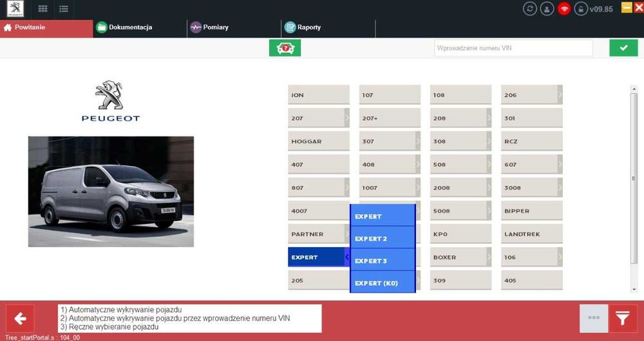Click the red Wi-Fi connection status icon
Image resolution: width=644 pixels, height=341 pixels.
[564, 8]
